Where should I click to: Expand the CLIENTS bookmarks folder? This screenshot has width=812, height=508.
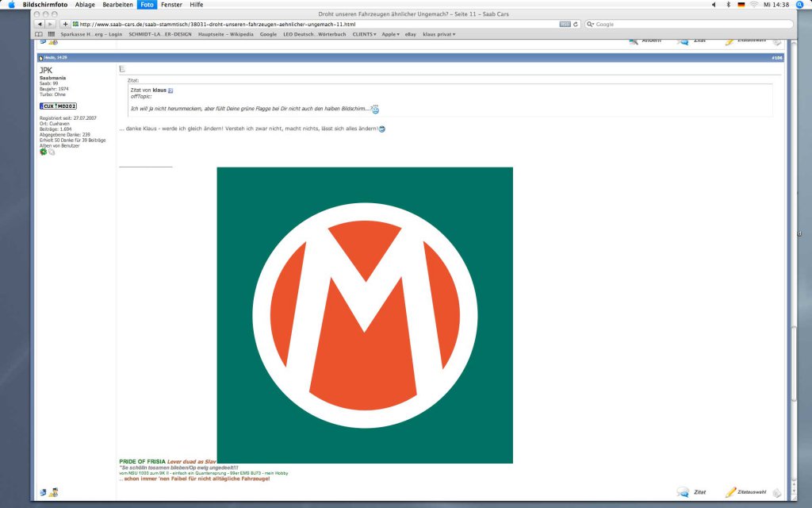[x=365, y=34]
